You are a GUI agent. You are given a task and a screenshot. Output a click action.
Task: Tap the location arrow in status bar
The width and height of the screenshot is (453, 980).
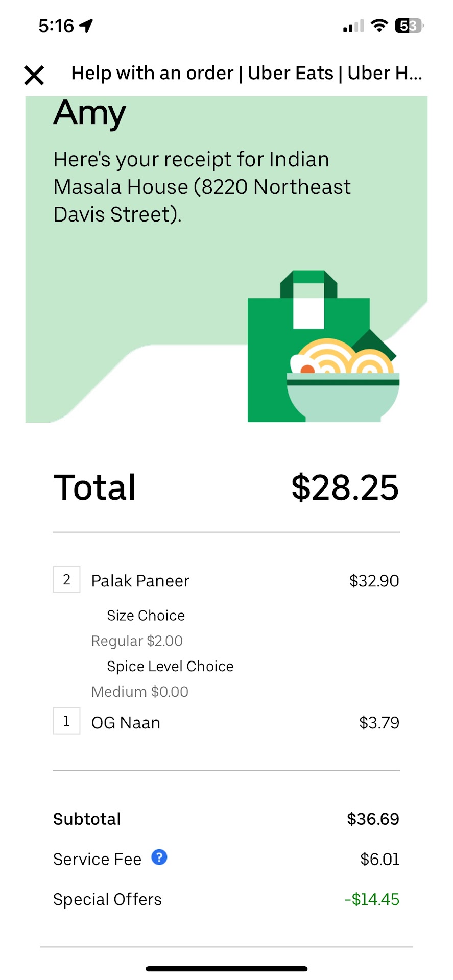[87, 26]
